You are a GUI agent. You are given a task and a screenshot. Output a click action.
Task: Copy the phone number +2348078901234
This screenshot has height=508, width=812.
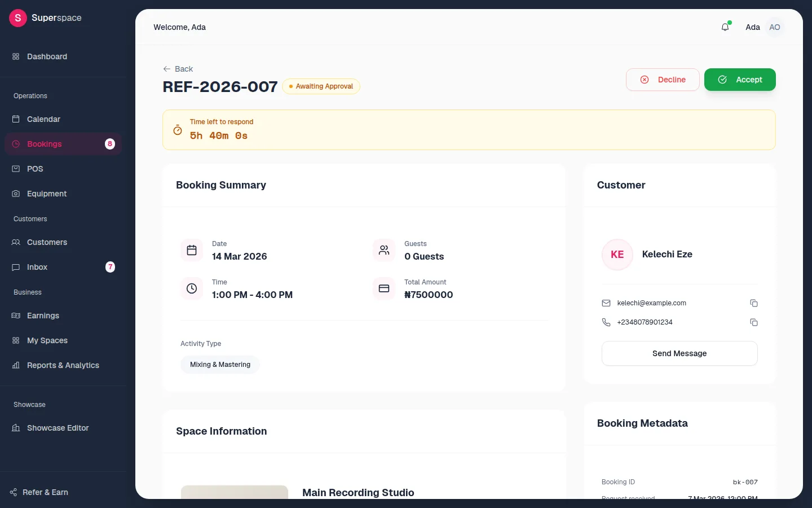pyautogui.click(x=753, y=322)
